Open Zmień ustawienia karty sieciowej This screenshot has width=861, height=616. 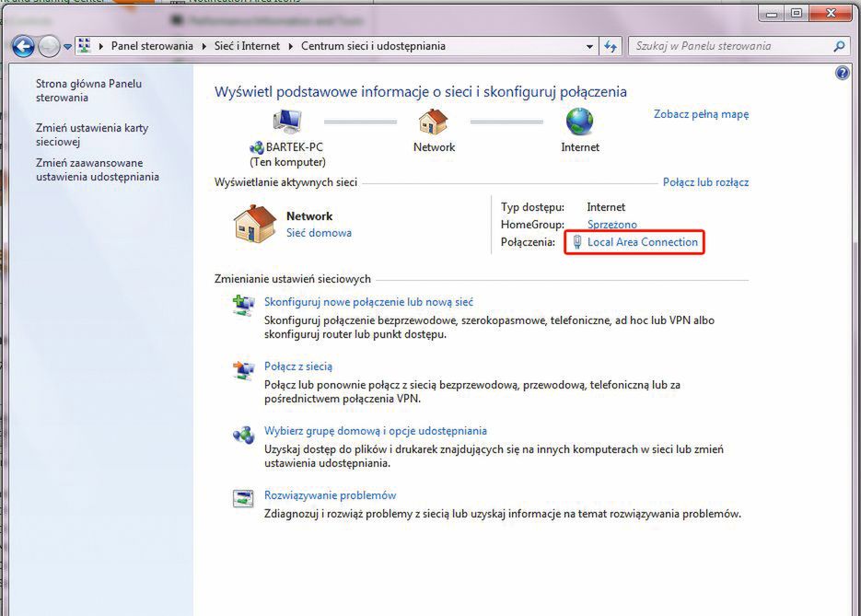point(92,134)
